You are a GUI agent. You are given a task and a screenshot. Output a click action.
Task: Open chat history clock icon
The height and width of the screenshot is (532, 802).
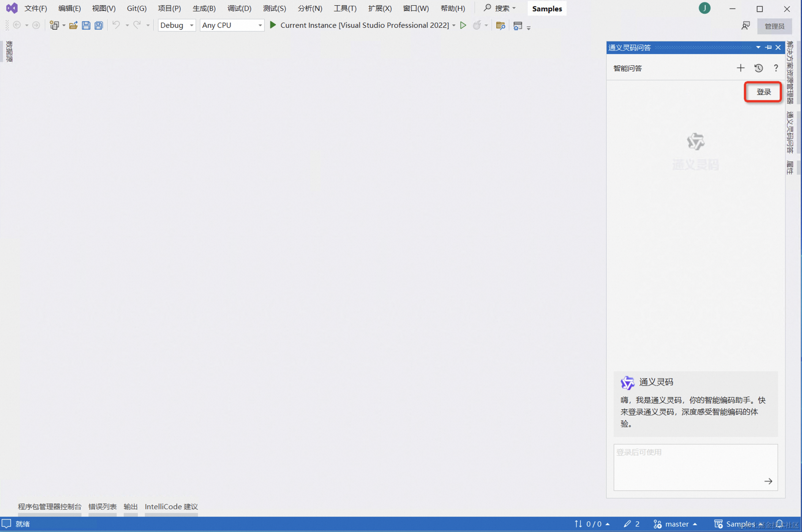(758, 68)
